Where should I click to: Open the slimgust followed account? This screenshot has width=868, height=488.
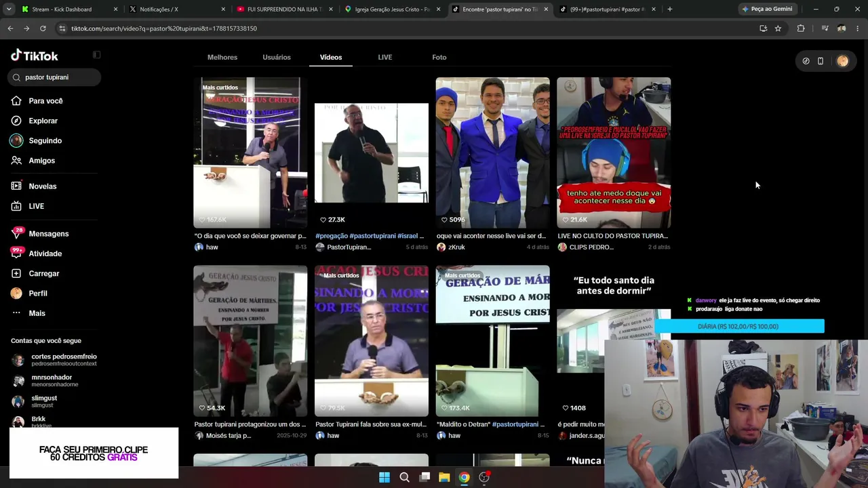coord(44,401)
